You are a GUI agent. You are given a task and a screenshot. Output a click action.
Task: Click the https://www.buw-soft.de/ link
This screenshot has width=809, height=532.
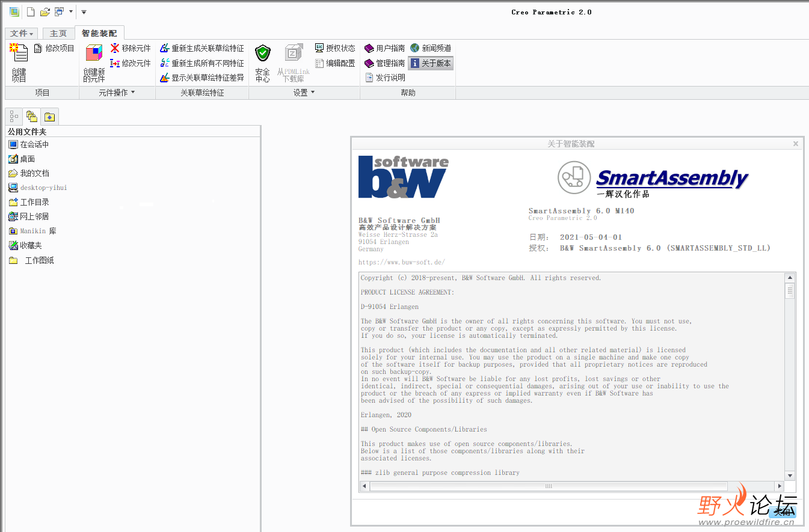pos(402,262)
